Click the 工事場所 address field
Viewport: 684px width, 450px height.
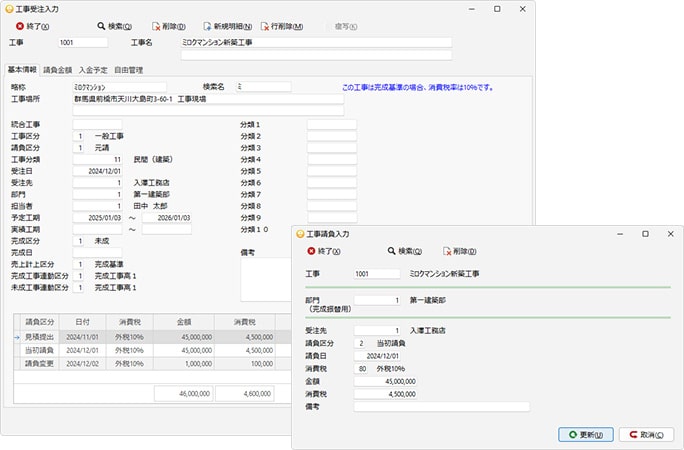point(208,99)
